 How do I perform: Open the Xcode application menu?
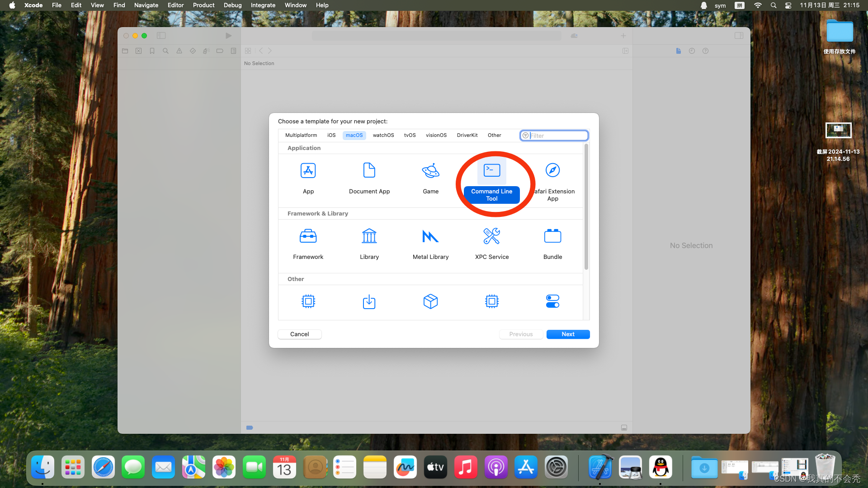coord(33,5)
